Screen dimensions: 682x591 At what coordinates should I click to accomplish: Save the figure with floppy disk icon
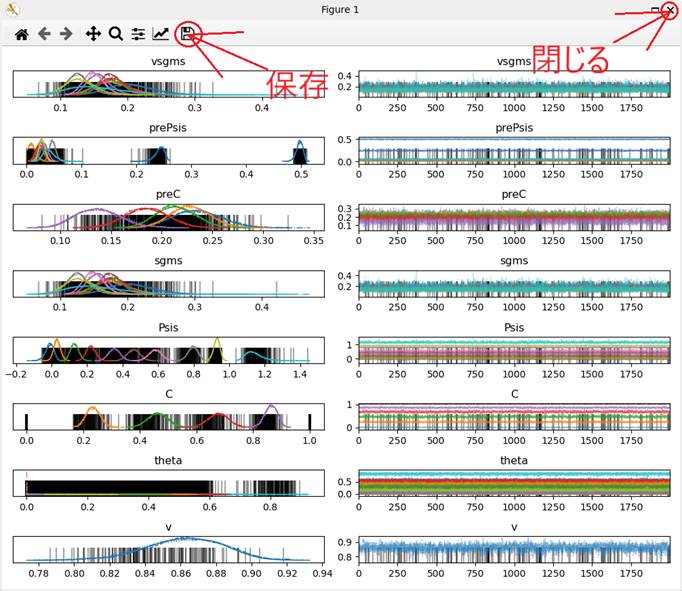[187, 34]
